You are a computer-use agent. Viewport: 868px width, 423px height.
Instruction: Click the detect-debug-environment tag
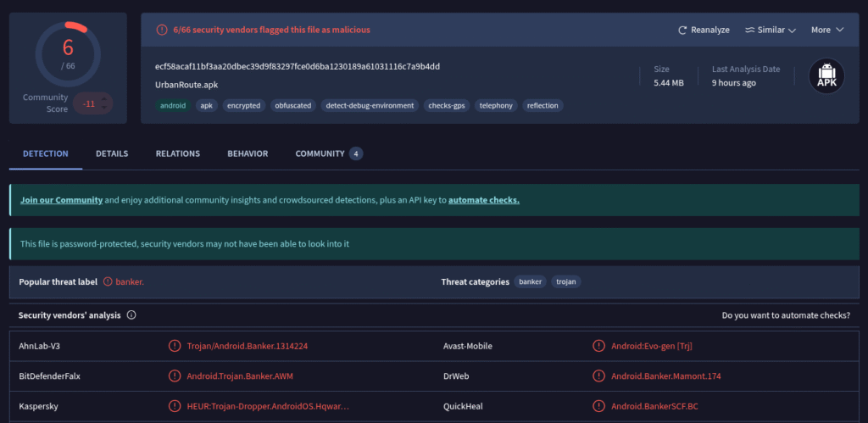[370, 106]
